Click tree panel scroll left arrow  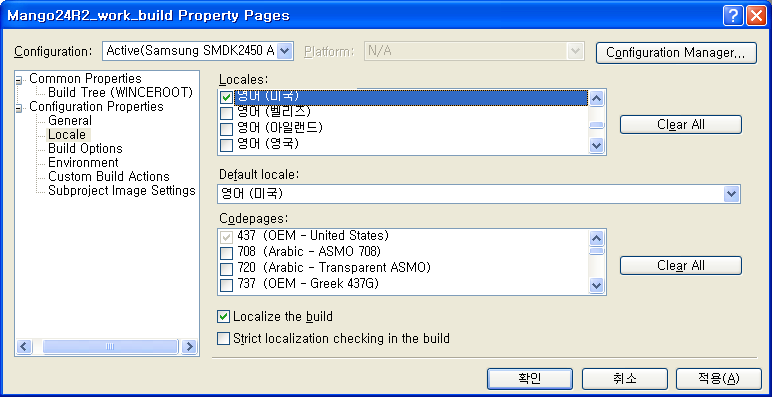[x=24, y=347]
